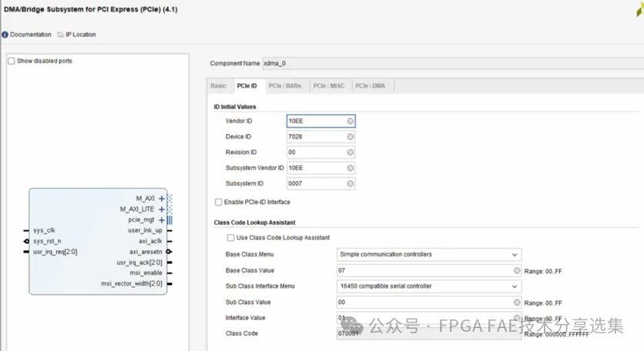Open the Base Class Menu dropdown
This screenshot has height=351, width=644.
pos(429,255)
